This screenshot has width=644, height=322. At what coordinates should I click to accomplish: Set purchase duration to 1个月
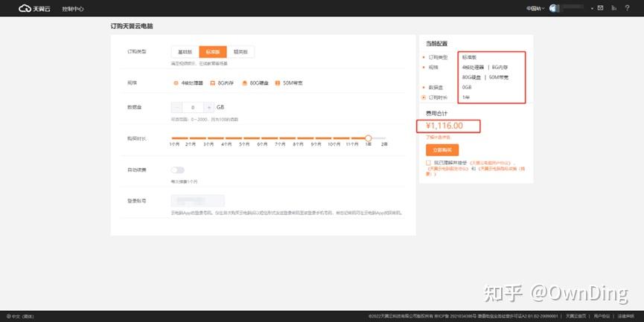coord(174,144)
